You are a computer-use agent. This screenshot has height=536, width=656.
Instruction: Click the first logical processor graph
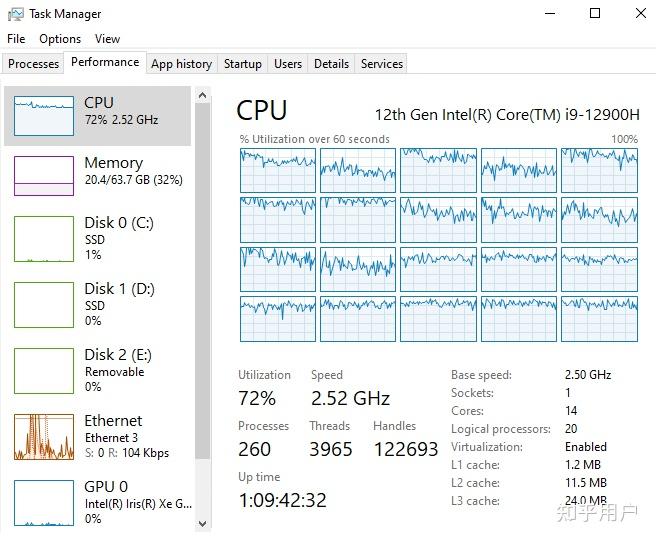click(x=277, y=170)
